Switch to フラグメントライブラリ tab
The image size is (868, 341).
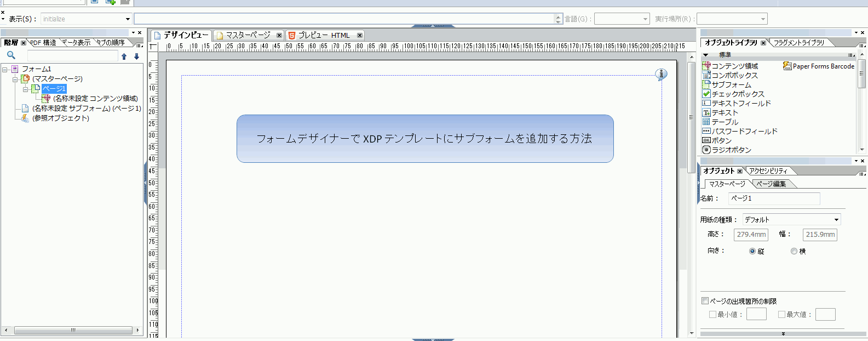[x=798, y=43]
